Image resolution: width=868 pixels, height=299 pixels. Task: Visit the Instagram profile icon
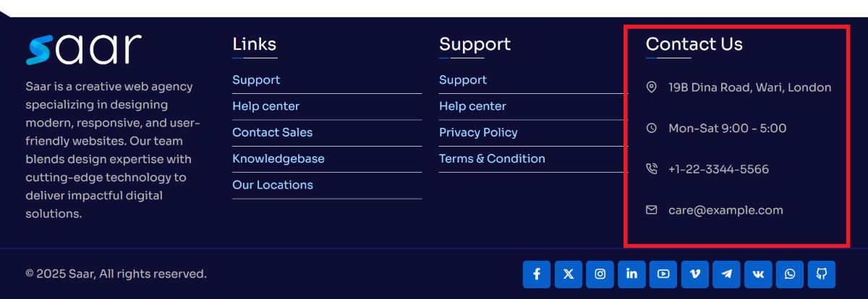coord(600,274)
